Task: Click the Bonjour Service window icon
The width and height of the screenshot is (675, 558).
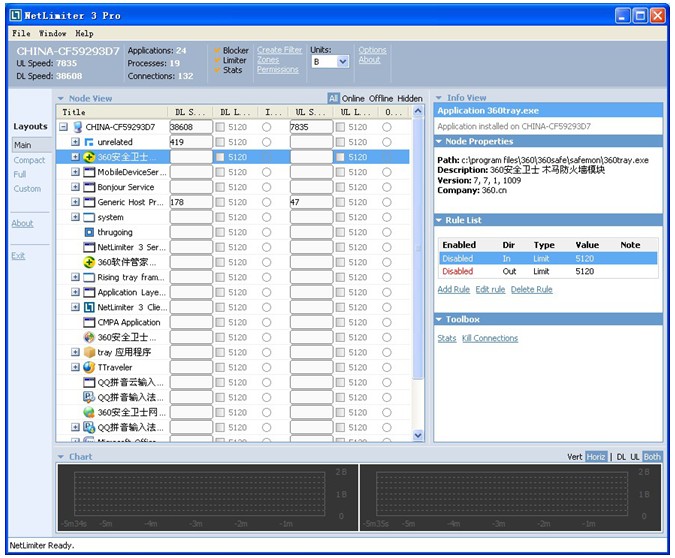Action: coord(89,187)
